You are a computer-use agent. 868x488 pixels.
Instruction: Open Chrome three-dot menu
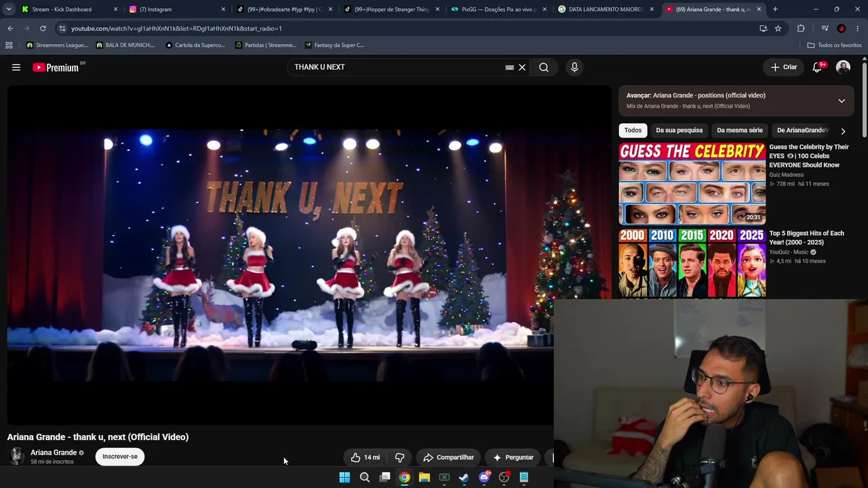click(858, 28)
